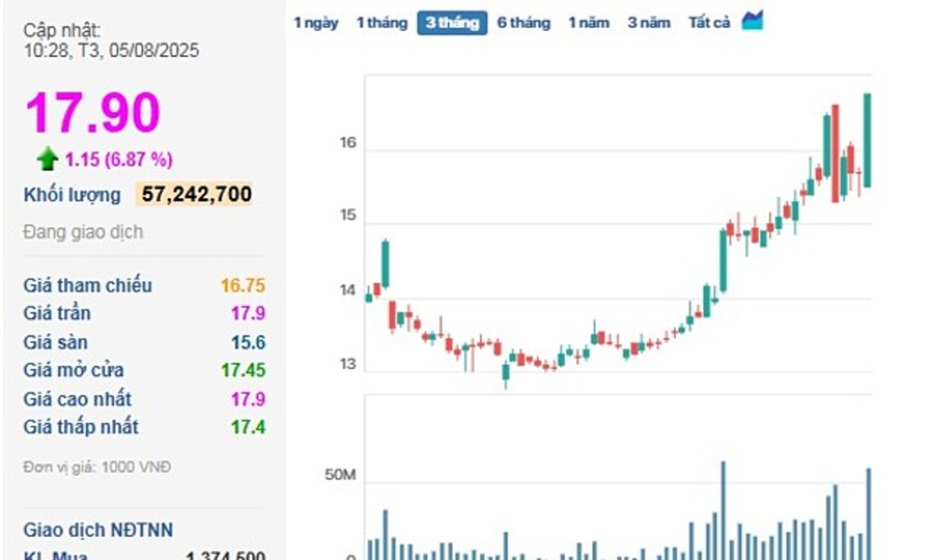
Task: Choose the 3 năm time range
Action: (648, 23)
